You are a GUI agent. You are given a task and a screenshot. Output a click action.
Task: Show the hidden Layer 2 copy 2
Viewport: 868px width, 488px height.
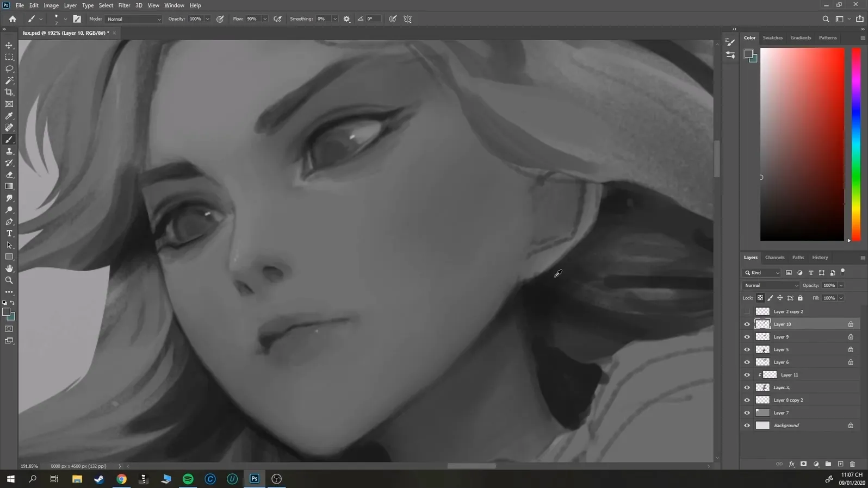click(x=747, y=312)
